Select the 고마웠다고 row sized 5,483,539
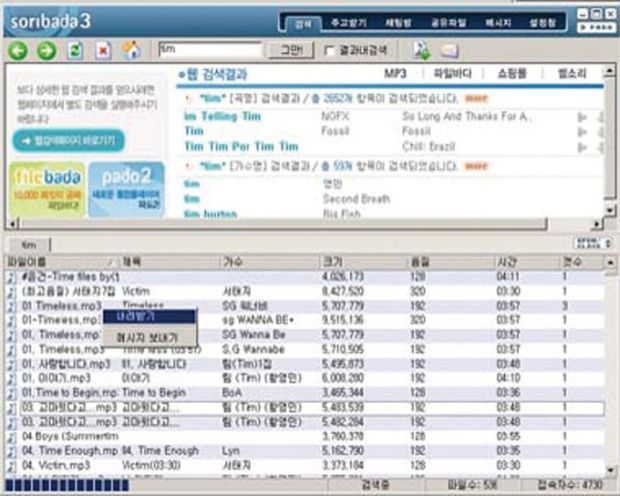620x496 pixels. [304, 408]
